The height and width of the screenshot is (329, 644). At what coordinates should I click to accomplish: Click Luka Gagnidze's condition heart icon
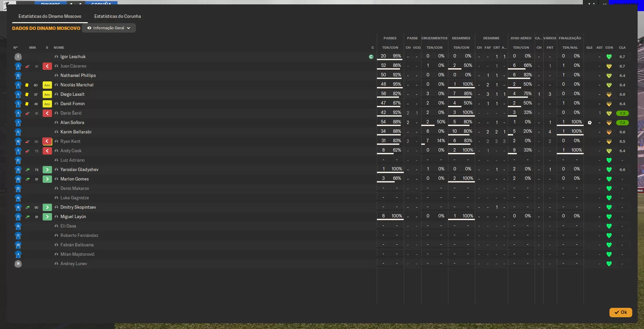pos(609,198)
